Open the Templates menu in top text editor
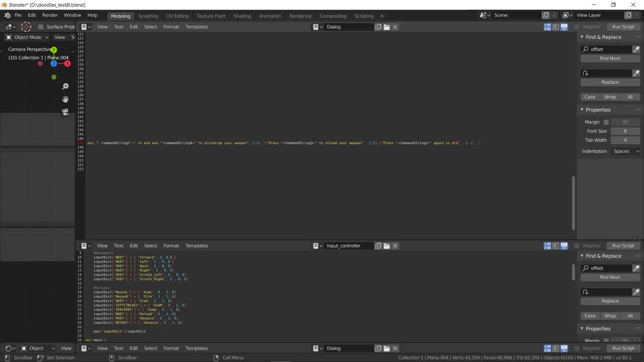Image resolution: width=644 pixels, height=362 pixels. [196, 27]
